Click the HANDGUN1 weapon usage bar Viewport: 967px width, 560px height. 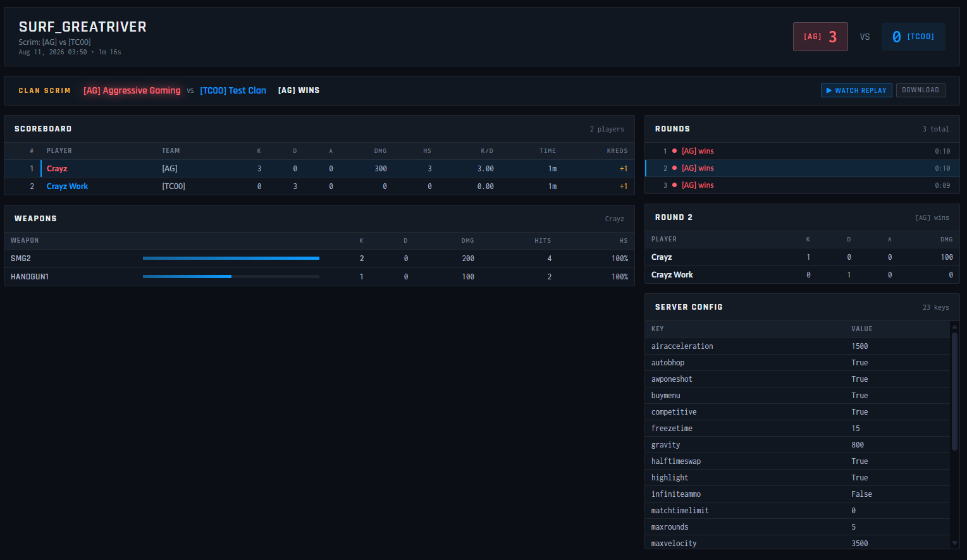231,277
